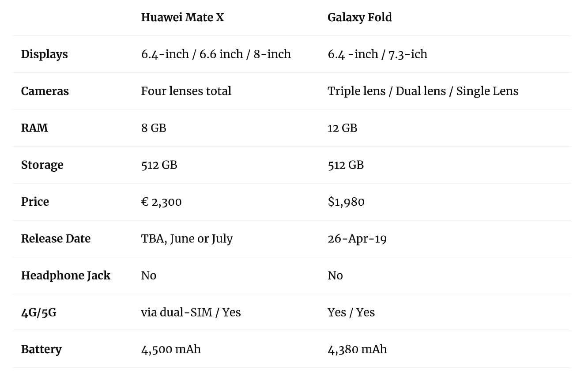
Task: Click the 4,380 mAh battery cell
Action: click(357, 349)
